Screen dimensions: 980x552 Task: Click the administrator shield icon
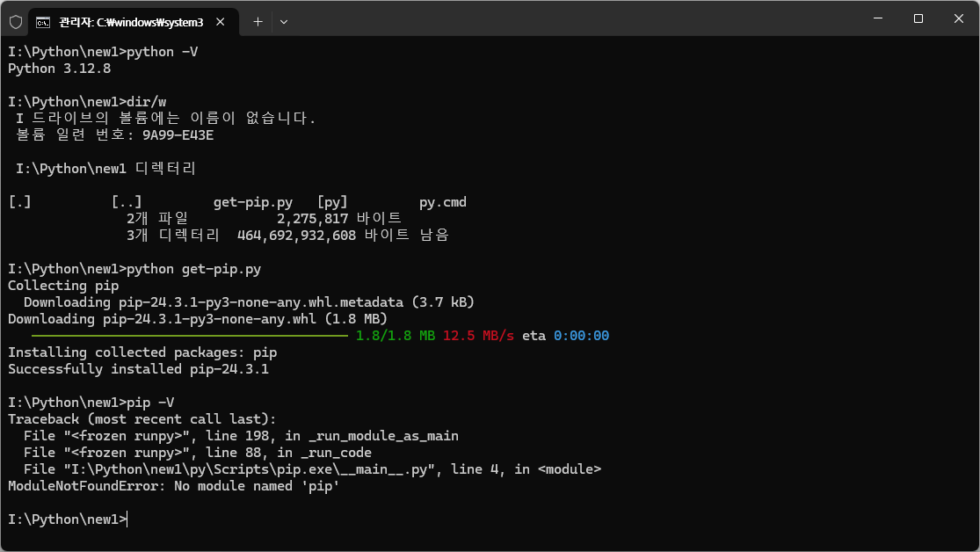pos(16,22)
